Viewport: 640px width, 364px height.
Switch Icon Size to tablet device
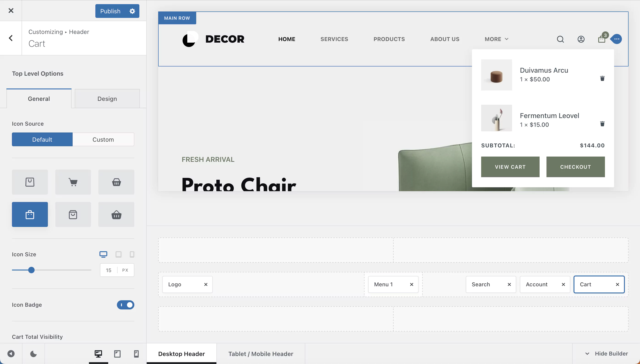click(x=119, y=254)
